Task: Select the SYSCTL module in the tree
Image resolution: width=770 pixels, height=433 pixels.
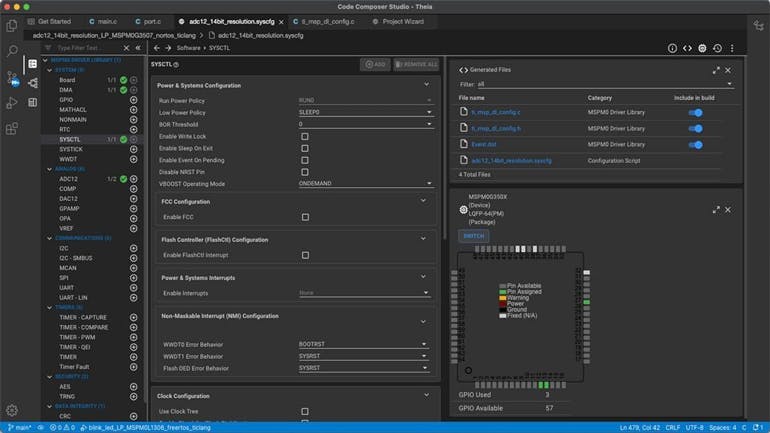Action: (x=70, y=139)
